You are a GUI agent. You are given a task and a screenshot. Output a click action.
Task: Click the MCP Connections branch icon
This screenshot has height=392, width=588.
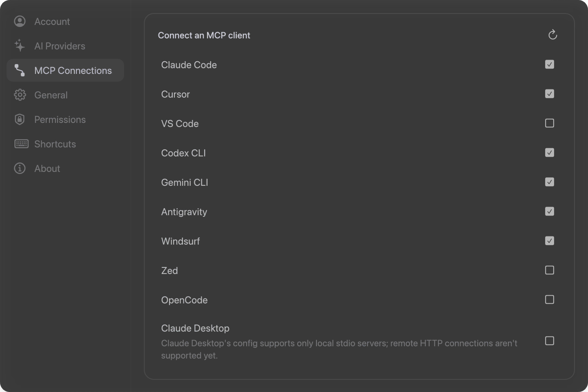tap(20, 70)
